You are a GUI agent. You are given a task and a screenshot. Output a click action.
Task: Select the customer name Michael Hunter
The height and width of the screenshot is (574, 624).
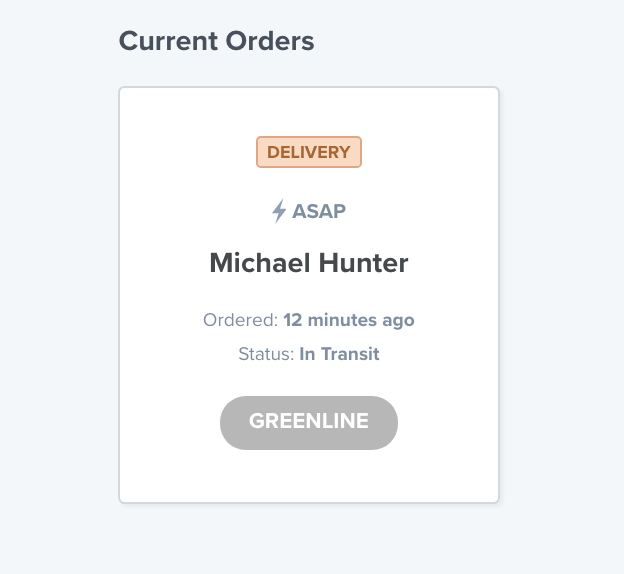pyautogui.click(x=309, y=263)
